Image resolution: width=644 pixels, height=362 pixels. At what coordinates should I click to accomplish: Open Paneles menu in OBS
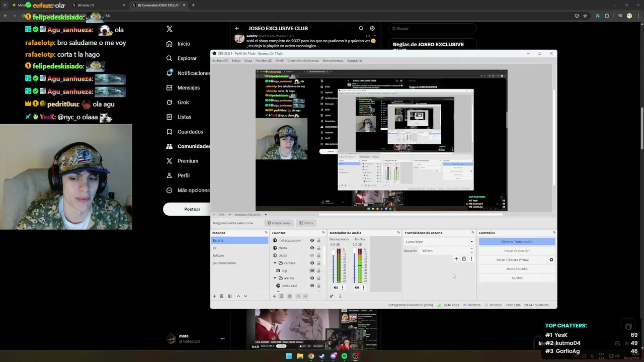tap(264, 60)
